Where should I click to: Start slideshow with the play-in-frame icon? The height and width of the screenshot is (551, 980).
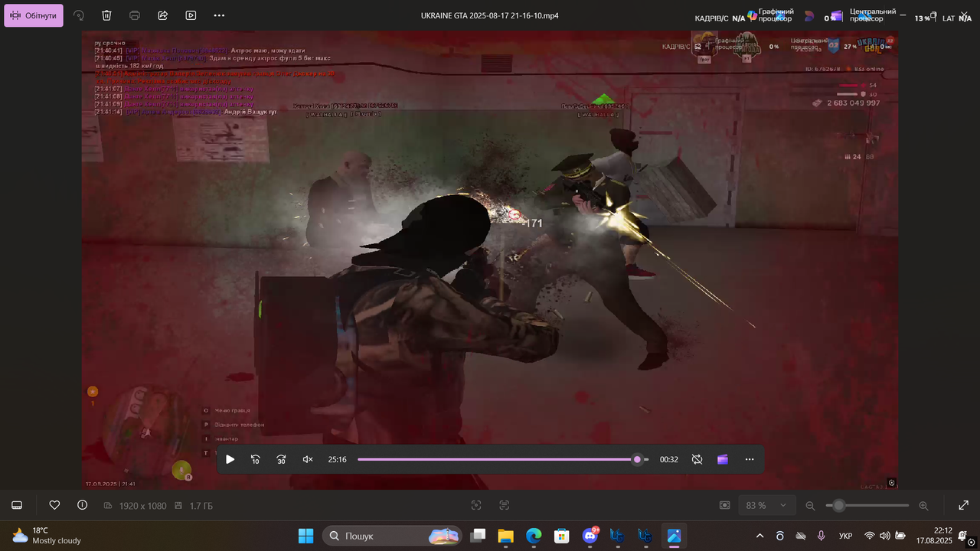coord(191,15)
